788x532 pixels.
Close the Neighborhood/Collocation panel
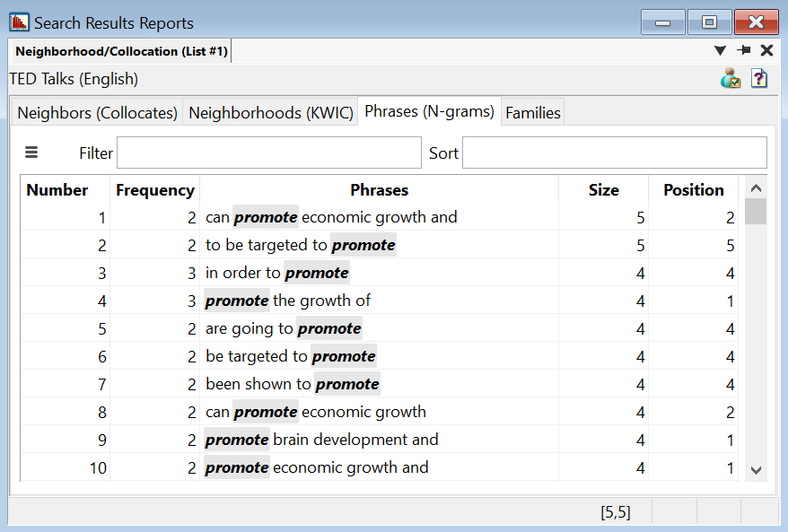[x=766, y=51]
